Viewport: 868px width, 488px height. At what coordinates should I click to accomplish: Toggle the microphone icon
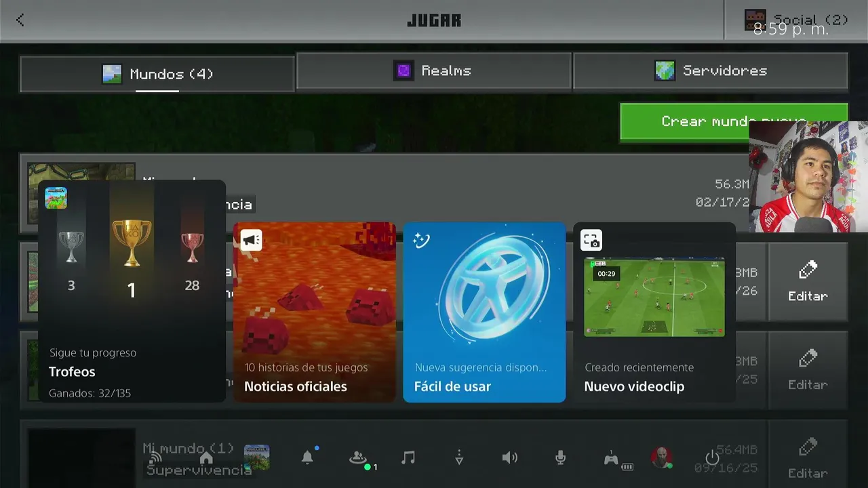point(560,458)
